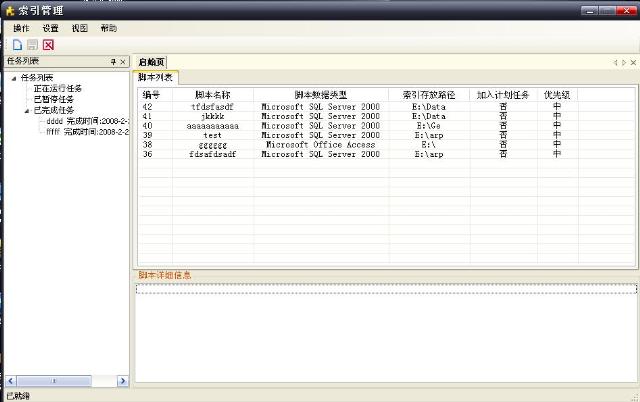Select the 正在运行任务 tree item

coord(58,89)
